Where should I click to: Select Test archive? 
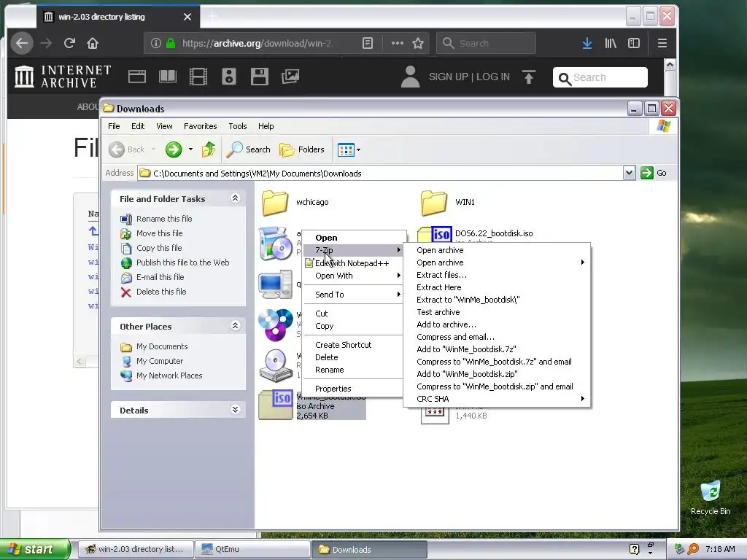pyautogui.click(x=496, y=312)
